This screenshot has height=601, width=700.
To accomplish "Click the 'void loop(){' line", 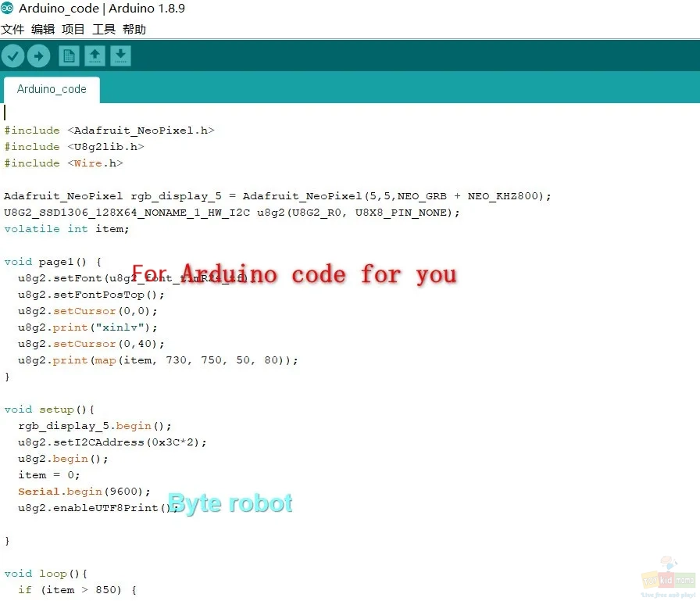I will point(45,574).
